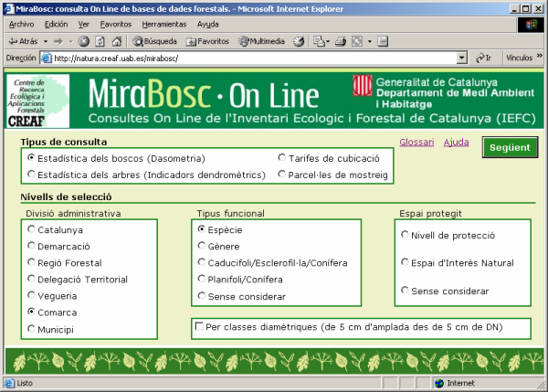
Task: Select Caducifoli/Esclerofil·la/Conífera option
Action: [201, 262]
